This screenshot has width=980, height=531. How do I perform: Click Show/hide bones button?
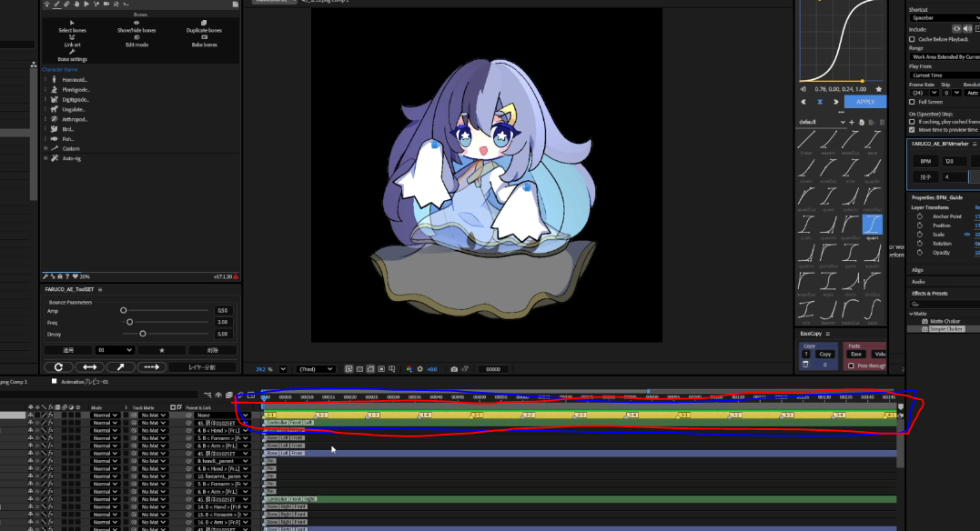pyautogui.click(x=136, y=27)
